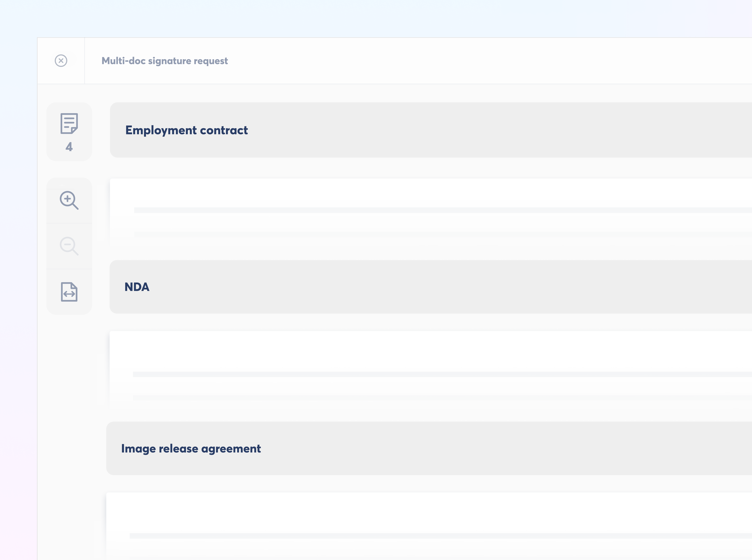Select first text line in NDA page
This screenshot has height=560, width=752.
pyautogui.click(x=442, y=374)
